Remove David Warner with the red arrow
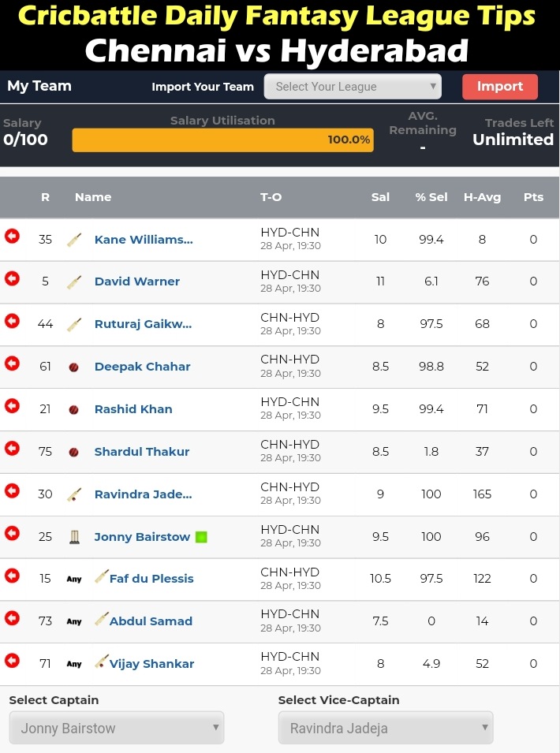Image resolution: width=560 pixels, height=753 pixels. 12,278
